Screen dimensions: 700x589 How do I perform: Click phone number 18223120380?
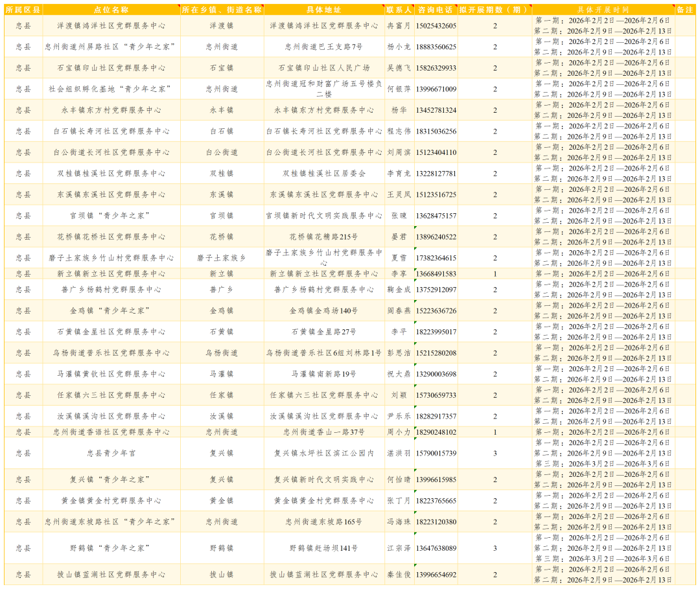[x=436, y=522]
